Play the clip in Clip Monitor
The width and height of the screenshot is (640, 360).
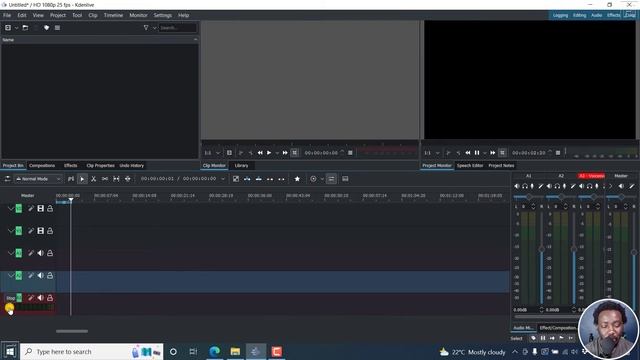coord(269,153)
